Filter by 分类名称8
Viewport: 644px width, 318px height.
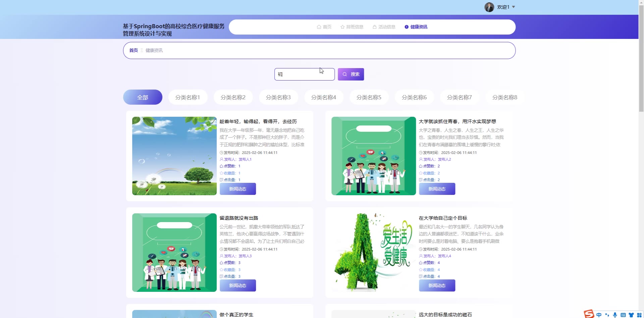click(x=505, y=97)
